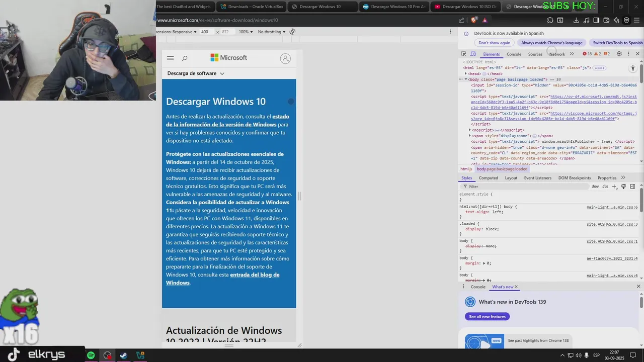Expand the margin property triangle

485,263
